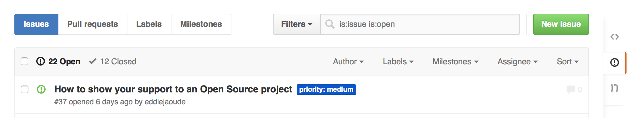Click the blue priority: medium label

tap(326, 90)
